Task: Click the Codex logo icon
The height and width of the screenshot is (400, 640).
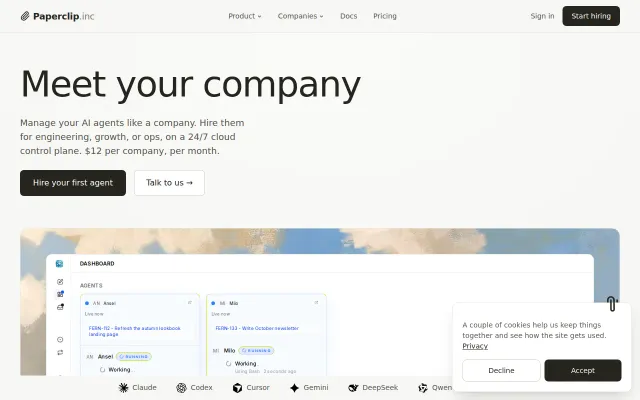Action: tap(181, 388)
